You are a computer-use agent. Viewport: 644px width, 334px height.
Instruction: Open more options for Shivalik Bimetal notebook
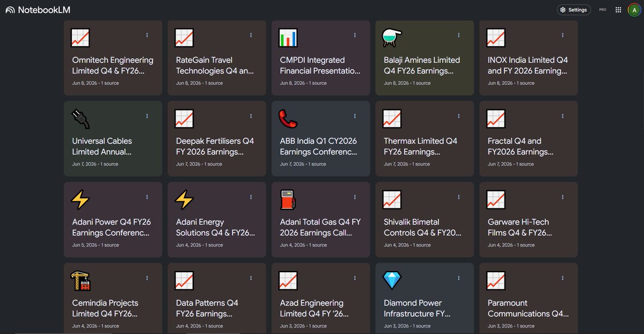coord(459,197)
